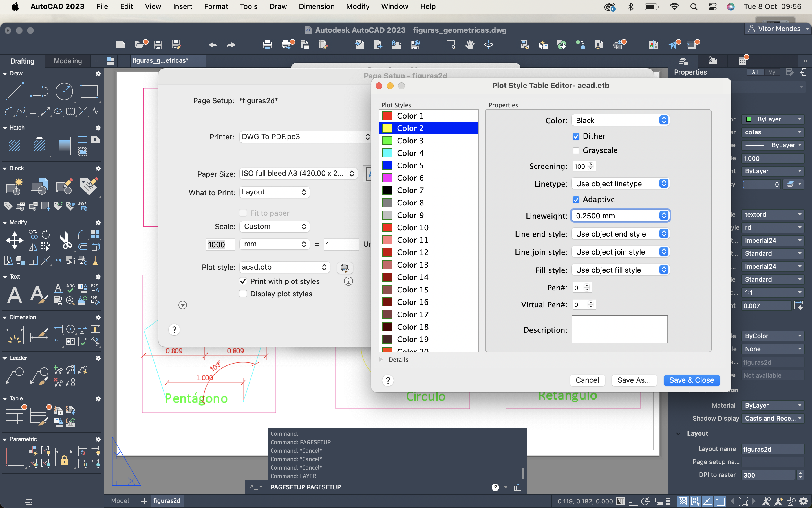Click the Save As... button
Screen dimensions: 812x508
coord(634,380)
